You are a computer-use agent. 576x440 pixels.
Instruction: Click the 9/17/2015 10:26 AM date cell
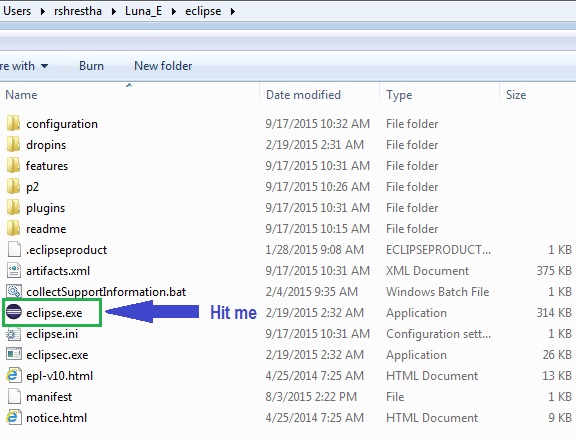pos(317,187)
